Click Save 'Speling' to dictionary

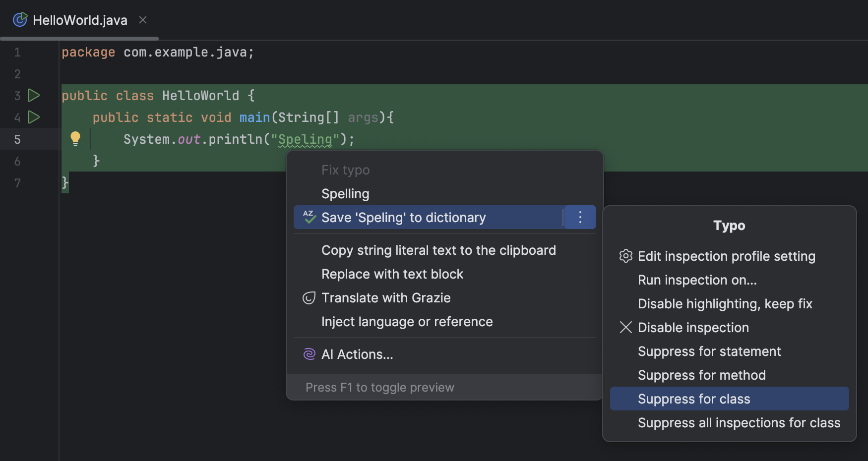click(x=403, y=217)
